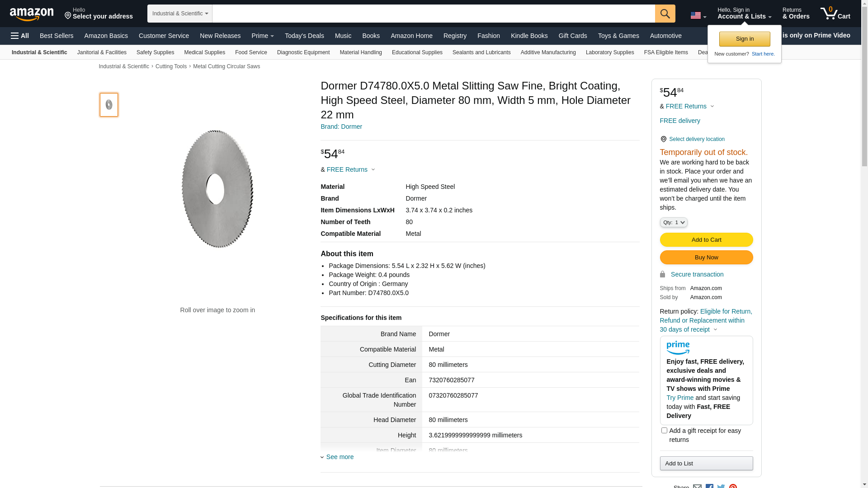Image resolution: width=868 pixels, height=488 pixels.
Task: Share via Facebook icon
Action: pyautogui.click(x=709, y=486)
